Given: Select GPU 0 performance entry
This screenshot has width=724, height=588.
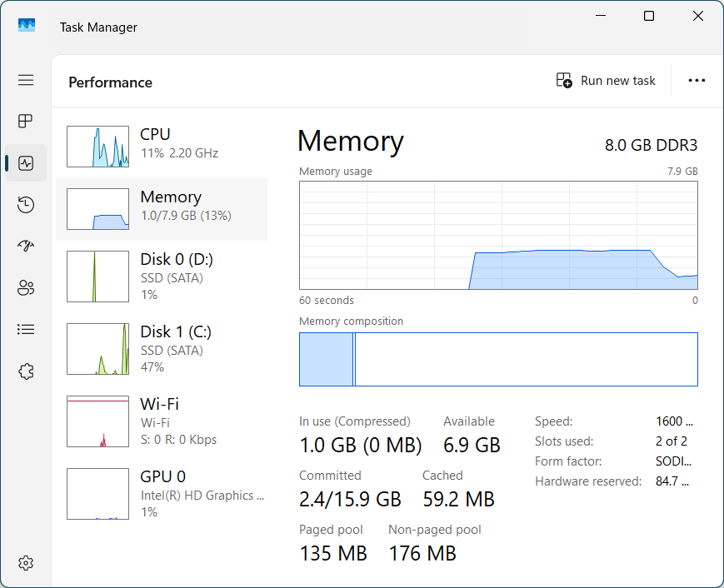Looking at the screenshot, I should 162,494.
